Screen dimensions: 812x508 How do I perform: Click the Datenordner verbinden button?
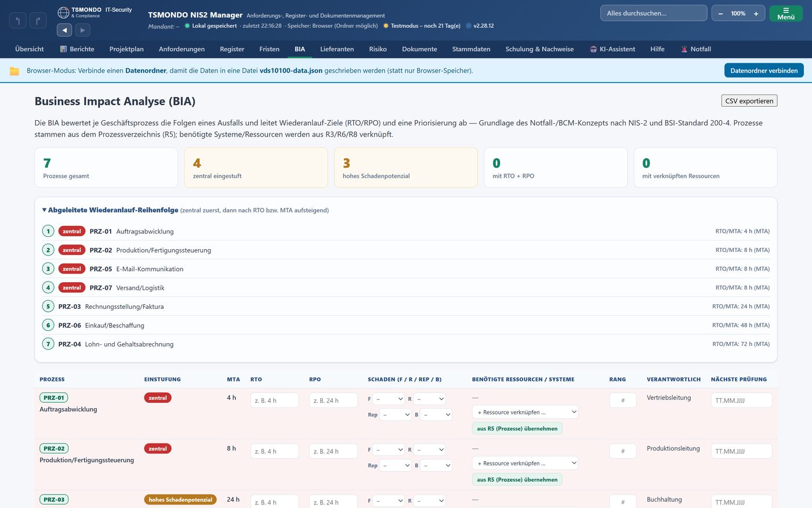pyautogui.click(x=764, y=70)
